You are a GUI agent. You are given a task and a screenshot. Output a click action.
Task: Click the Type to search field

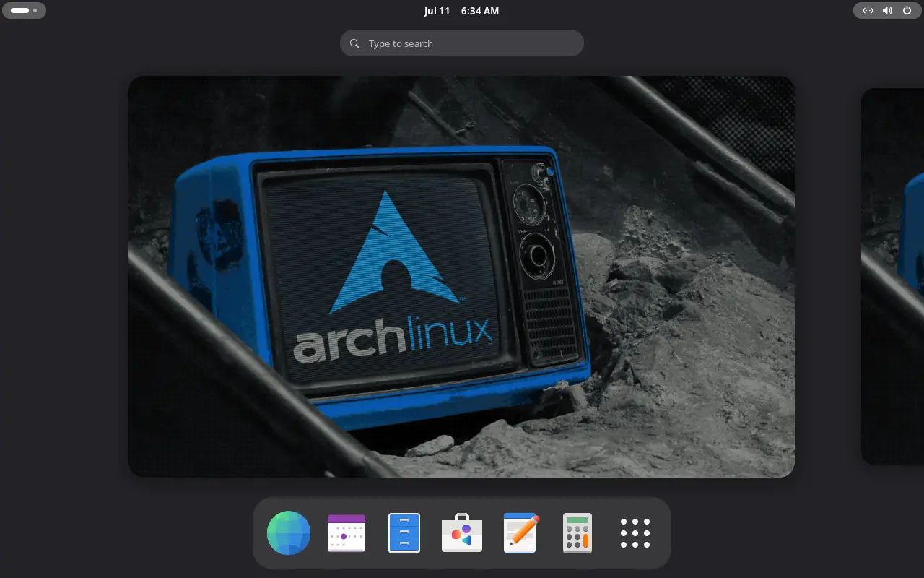462,43
